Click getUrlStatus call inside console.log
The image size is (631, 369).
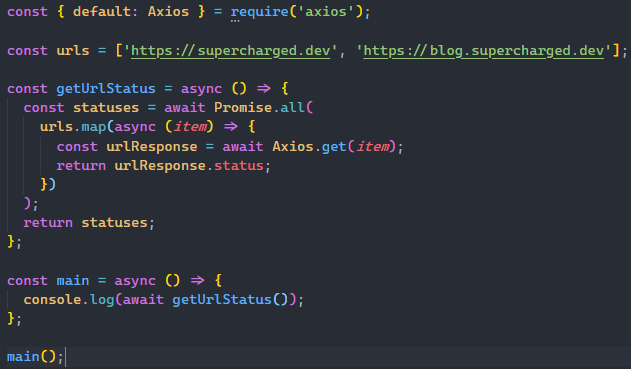tap(222, 299)
